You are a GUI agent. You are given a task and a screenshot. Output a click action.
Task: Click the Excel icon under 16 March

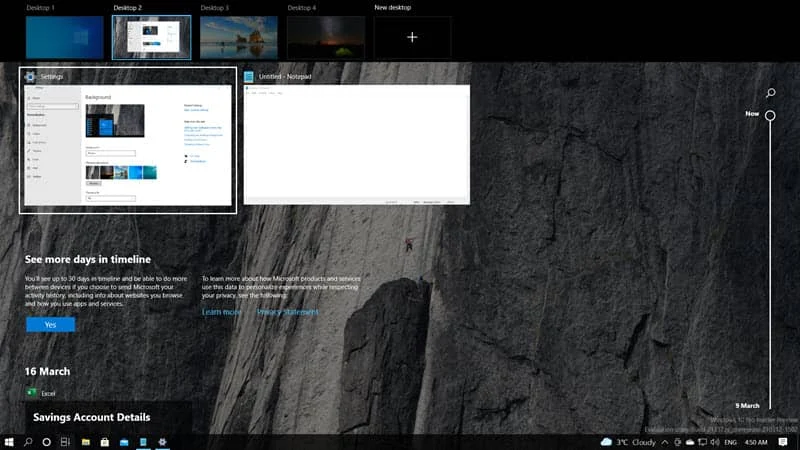(32, 393)
